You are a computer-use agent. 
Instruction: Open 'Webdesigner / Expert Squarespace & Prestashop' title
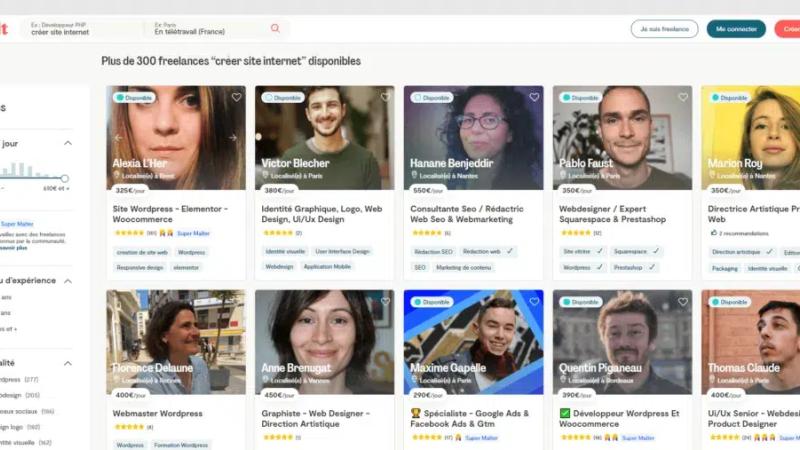612,214
